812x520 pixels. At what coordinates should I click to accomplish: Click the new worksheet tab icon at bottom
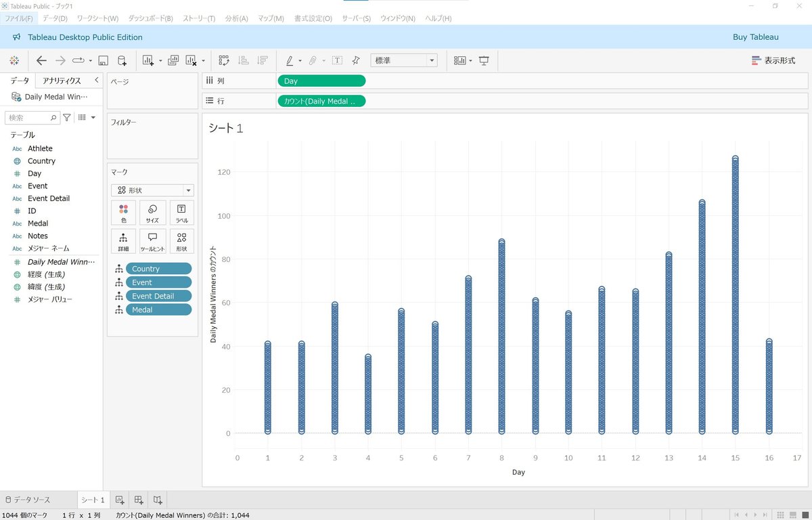pyautogui.click(x=120, y=500)
